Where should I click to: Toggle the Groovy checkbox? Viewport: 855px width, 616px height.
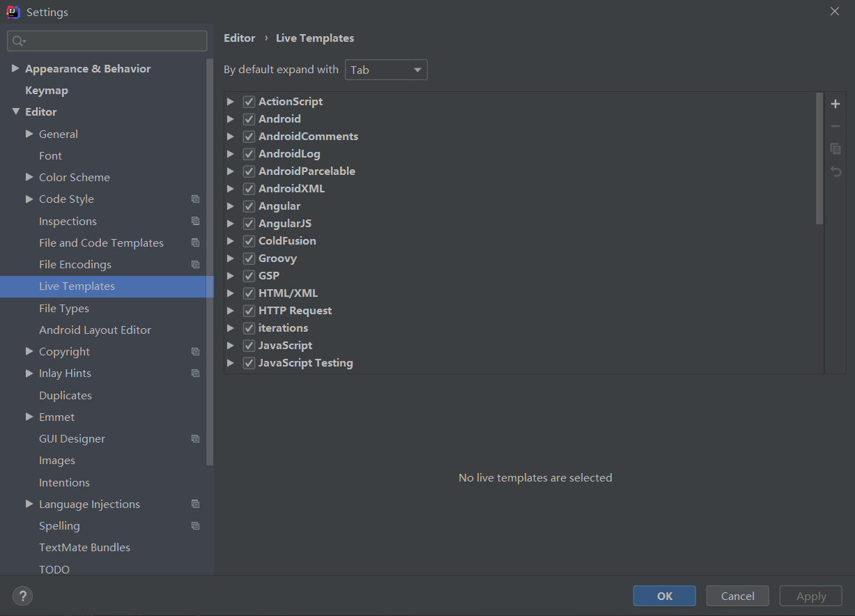[249, 259]
